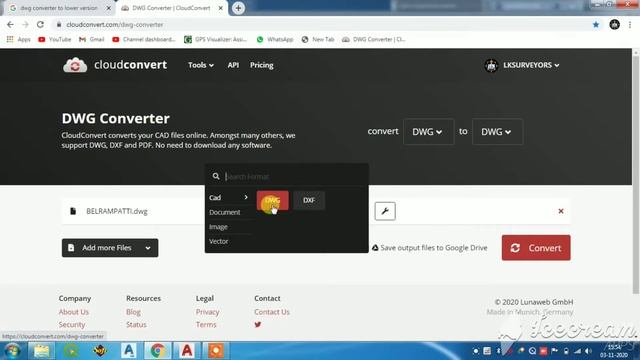Screen dimensions: 640x360
Task: Expand the LKSURVEYORS account menu
Action: pos(531,65)
